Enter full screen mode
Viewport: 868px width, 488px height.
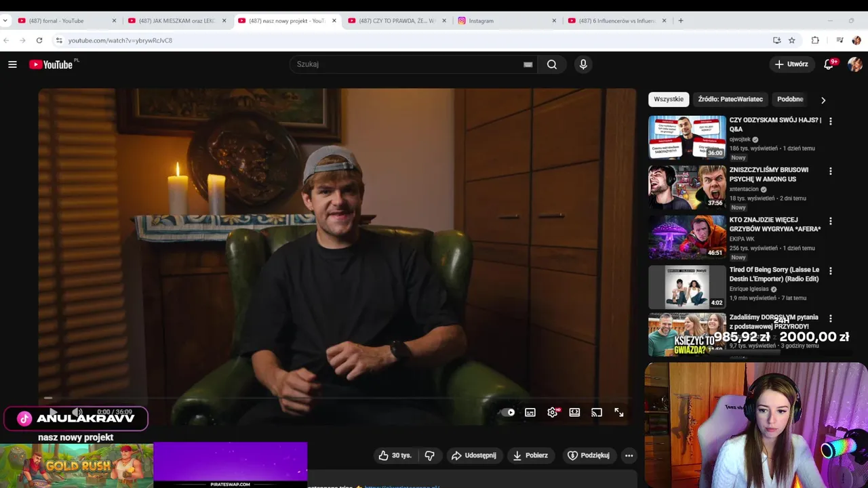619,412
